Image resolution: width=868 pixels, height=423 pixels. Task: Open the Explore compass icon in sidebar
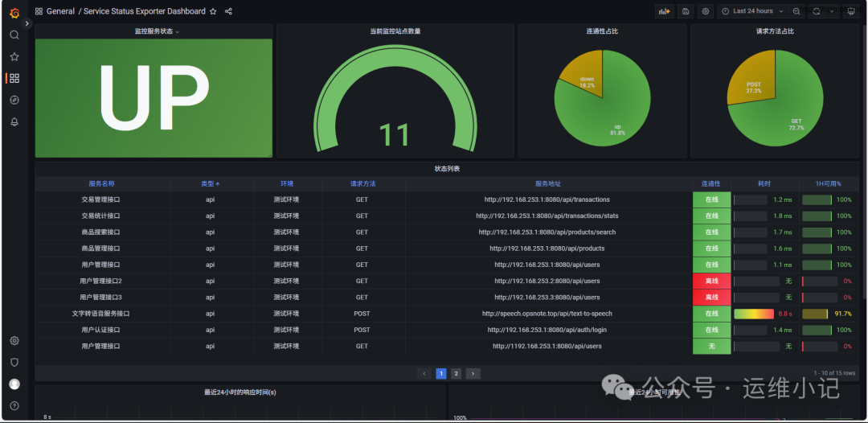point(14,100)
